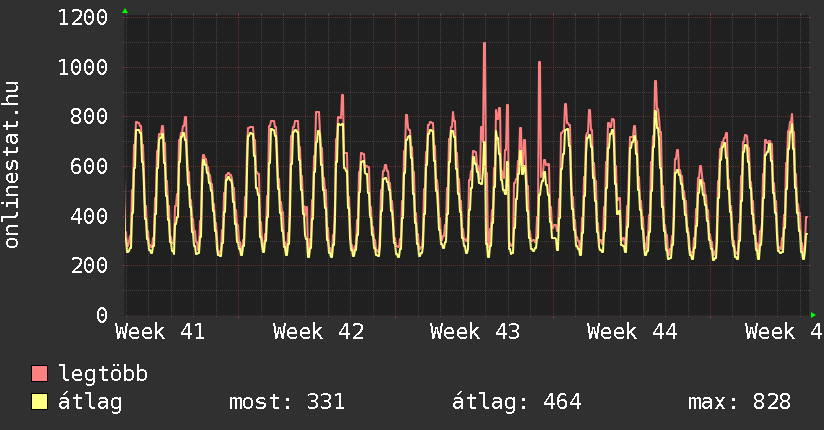Click the 1200 y-axis value
This screenshot has width=824, height=430.
tap(83, 18)
